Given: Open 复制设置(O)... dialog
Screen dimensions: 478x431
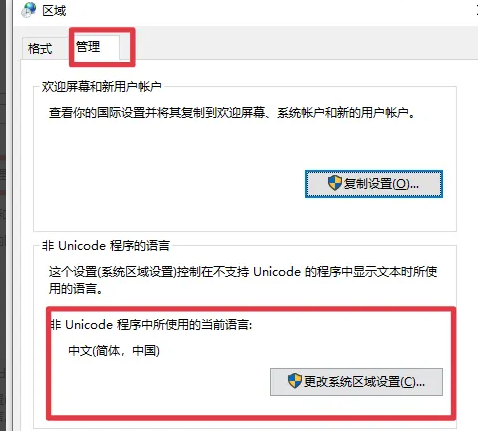Looking at the screenshot, I should [x=374, y=184].
